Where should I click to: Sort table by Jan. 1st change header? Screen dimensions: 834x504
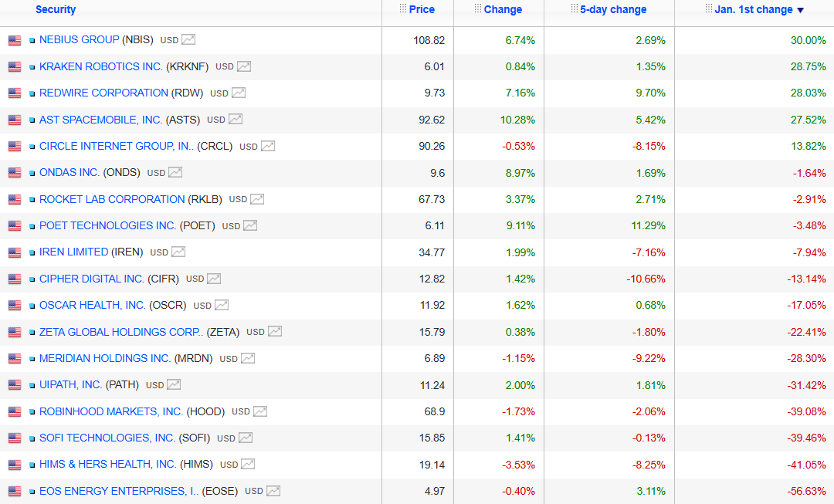coord(753,9)
